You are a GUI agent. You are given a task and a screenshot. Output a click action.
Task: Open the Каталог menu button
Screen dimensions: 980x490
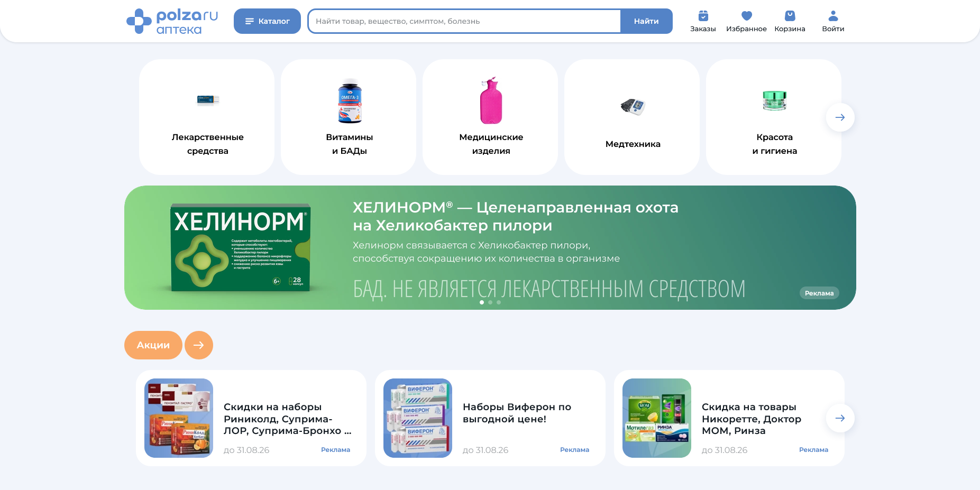click(x=267, y=21)
